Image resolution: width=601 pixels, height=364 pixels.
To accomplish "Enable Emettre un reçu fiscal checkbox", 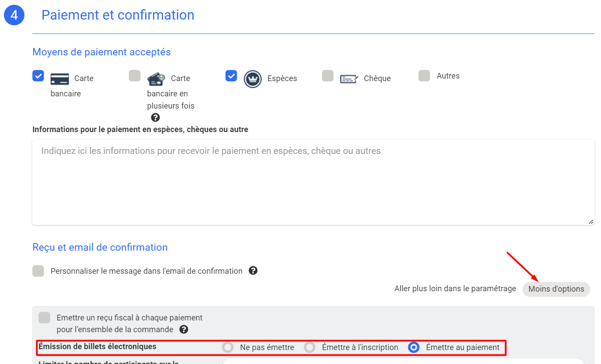I will pyautogui.click(x=44, y=318).
